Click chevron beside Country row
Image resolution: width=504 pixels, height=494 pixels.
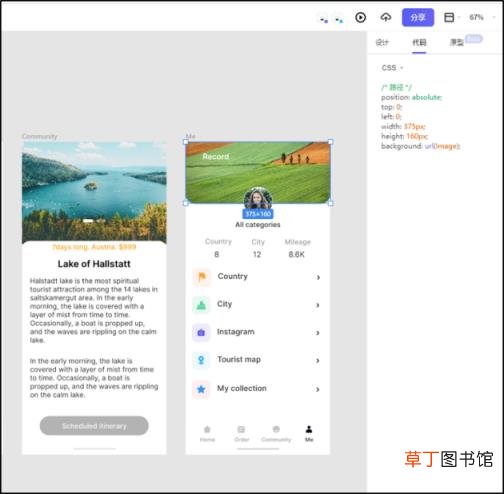(318, 277)
